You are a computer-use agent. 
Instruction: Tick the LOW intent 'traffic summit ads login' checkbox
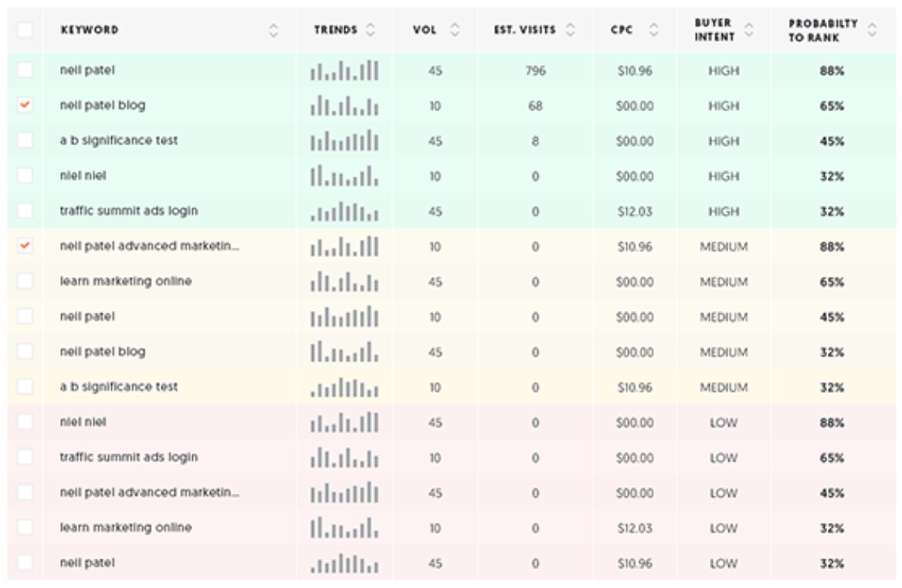point(25,457)
